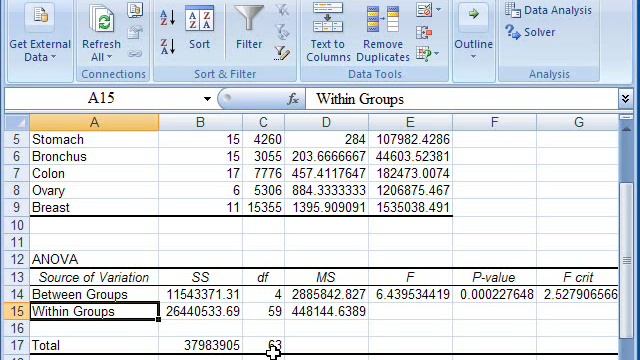Viewport: 640px width, 360px height.
Task: Select column G header
Action: 578,122
